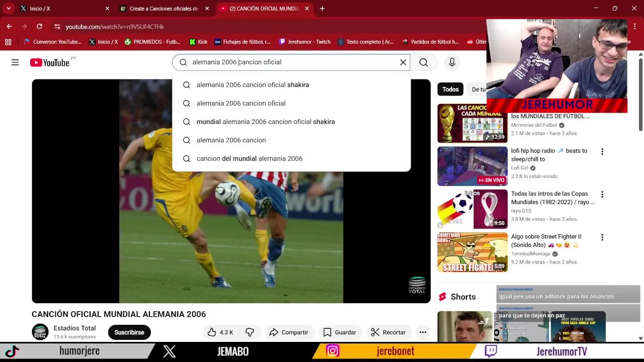Screen dimensions: 644x362
Task: Click the video player area
Action: tap(231, 191)
